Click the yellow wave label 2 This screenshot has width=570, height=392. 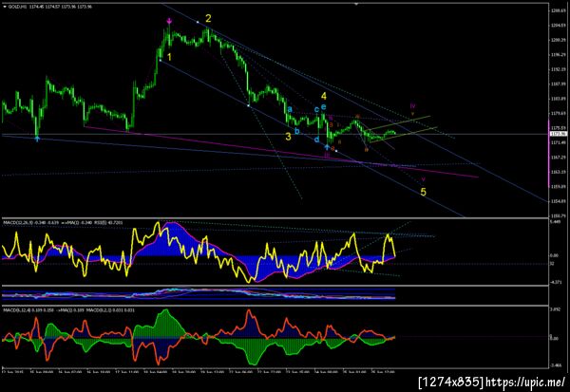click(x=208, y=18)
